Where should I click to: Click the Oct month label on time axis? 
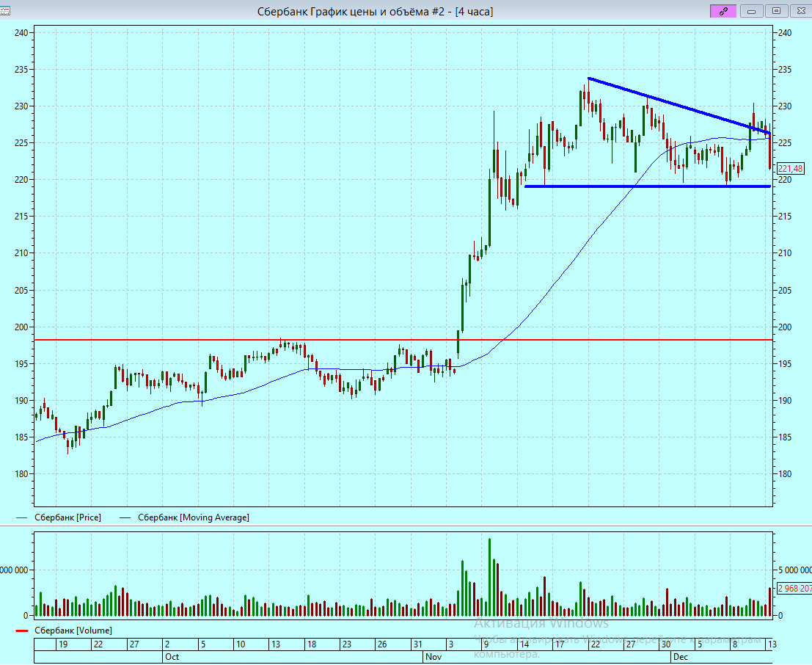click(172, 657)
